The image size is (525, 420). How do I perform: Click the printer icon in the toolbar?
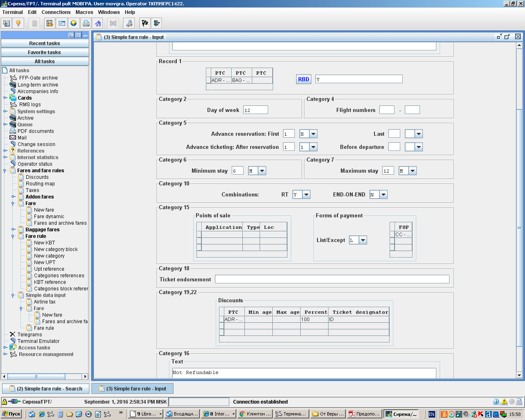coord(86,23)
